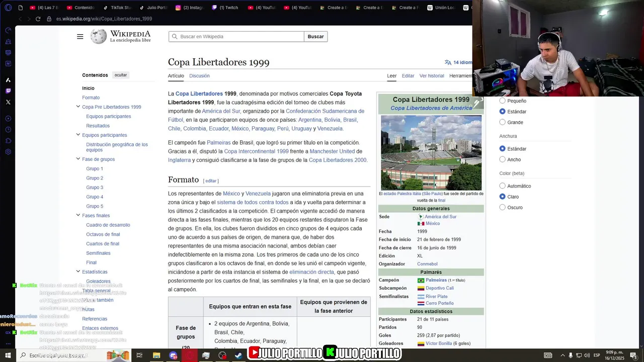Go back with the browser back arrow

[20, 19]
